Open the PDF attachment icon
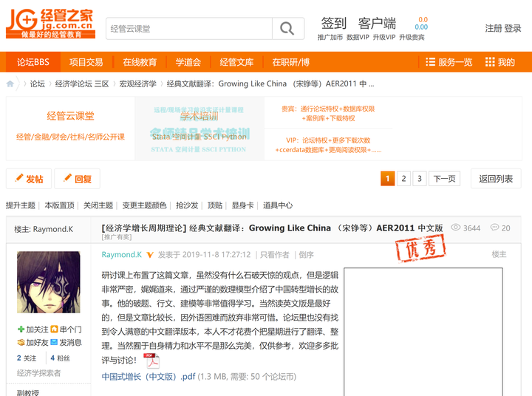 point(151,361)
